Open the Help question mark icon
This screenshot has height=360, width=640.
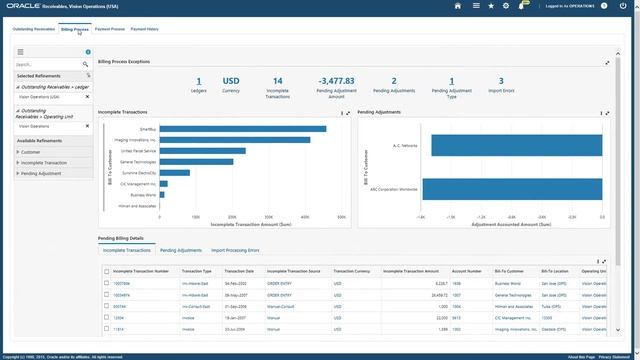point(604,6)
